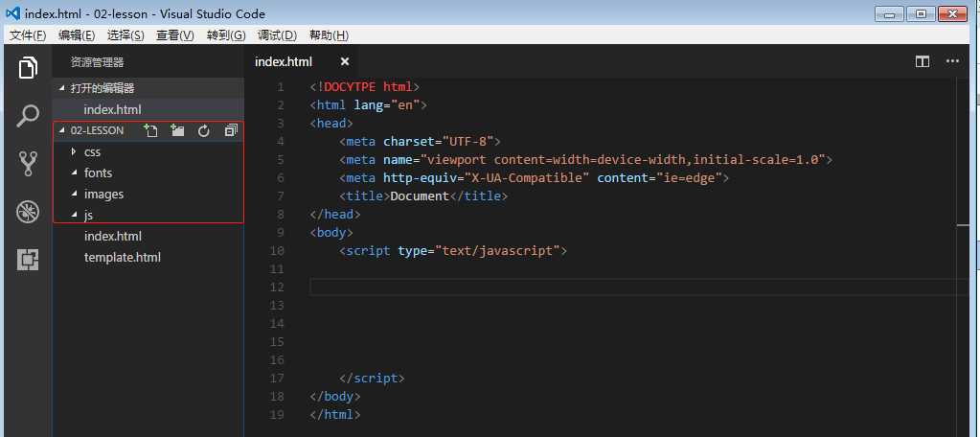Viewport: 980px width, 437px height.
Task: Open the 文件(F) menu
Action: tap(28, 35)
